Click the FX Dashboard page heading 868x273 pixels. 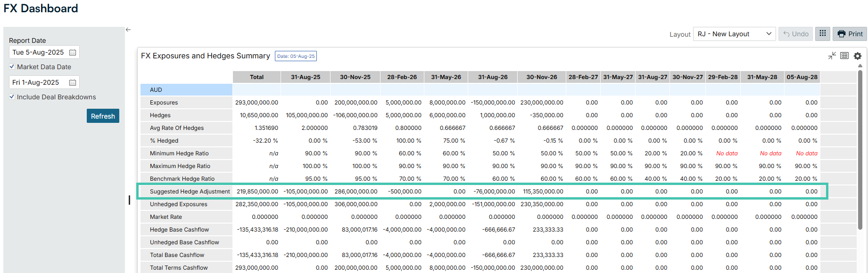[x=41, y=8]
